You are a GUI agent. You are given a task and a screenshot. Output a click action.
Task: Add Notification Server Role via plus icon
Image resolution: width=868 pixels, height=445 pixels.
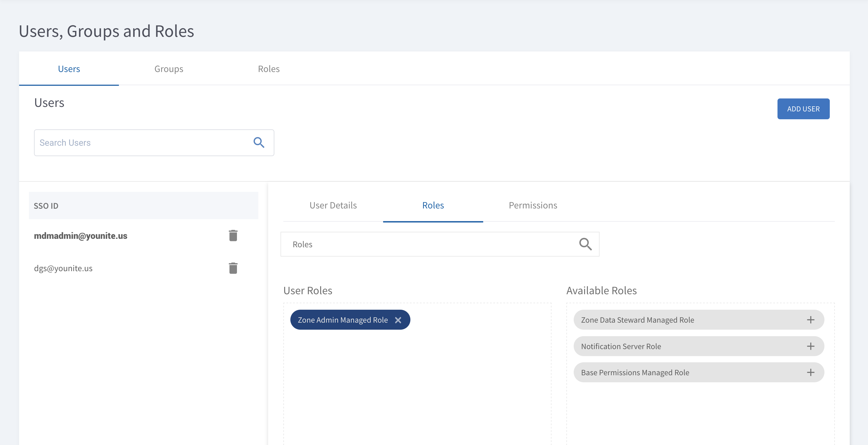pos(811,346)
